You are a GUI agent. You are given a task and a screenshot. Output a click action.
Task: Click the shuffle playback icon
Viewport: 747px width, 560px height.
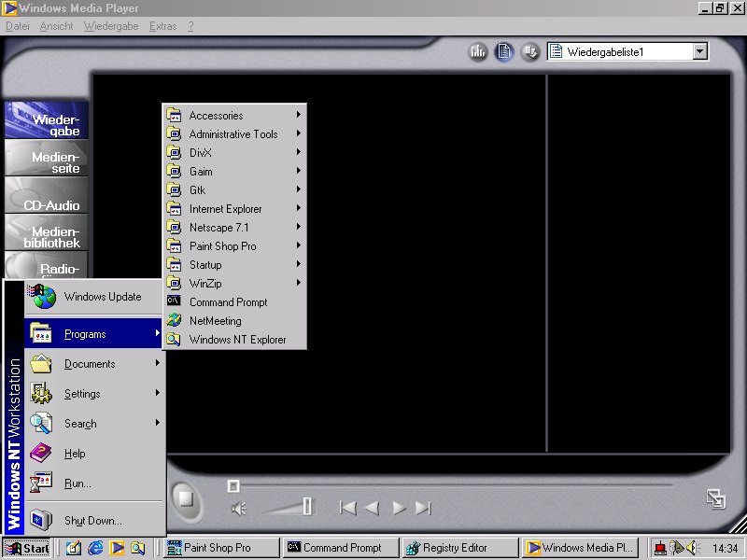click(x=529, y=51)
